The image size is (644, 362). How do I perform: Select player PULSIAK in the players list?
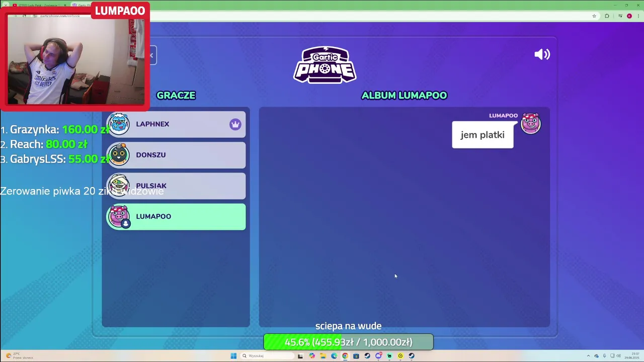tap(176, 186)
